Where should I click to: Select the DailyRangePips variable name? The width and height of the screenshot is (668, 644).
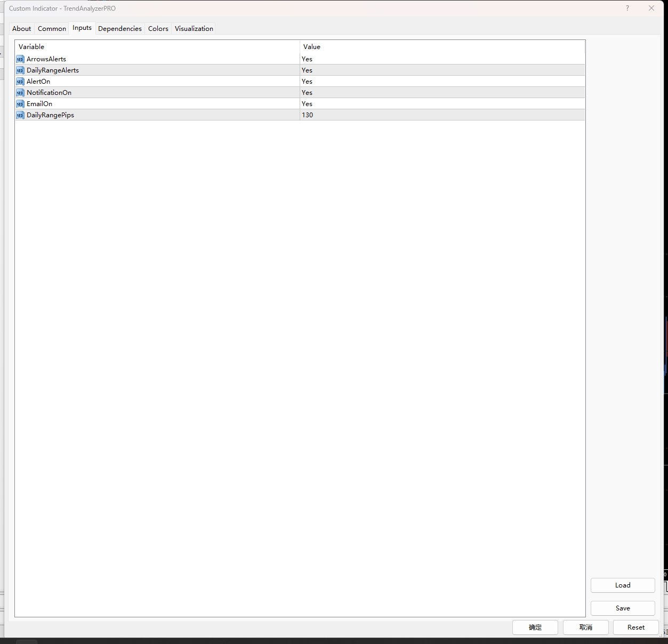pyautogui.click(x=50, y=115)
